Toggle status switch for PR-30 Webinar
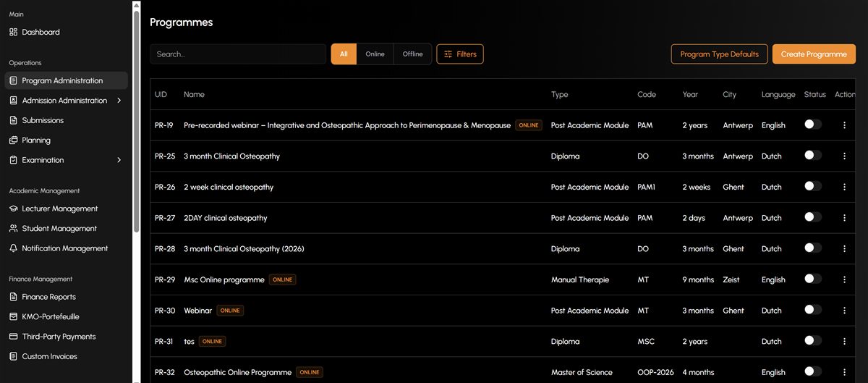868x383 pixels. [813, 310]
